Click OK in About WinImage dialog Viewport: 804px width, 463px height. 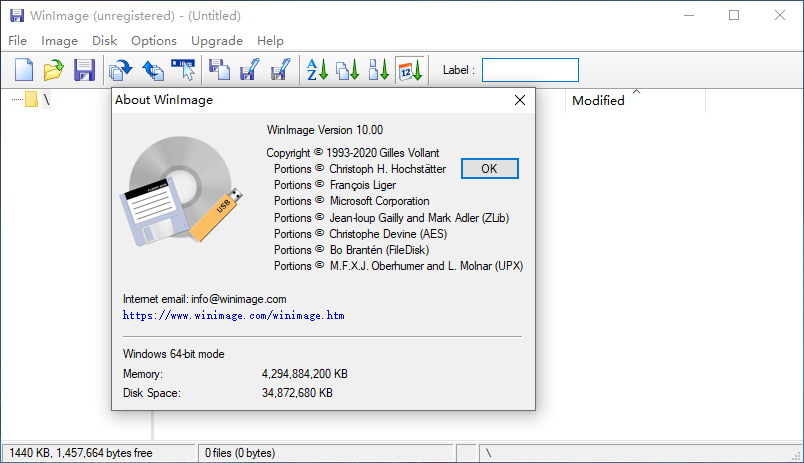(490, 169)
